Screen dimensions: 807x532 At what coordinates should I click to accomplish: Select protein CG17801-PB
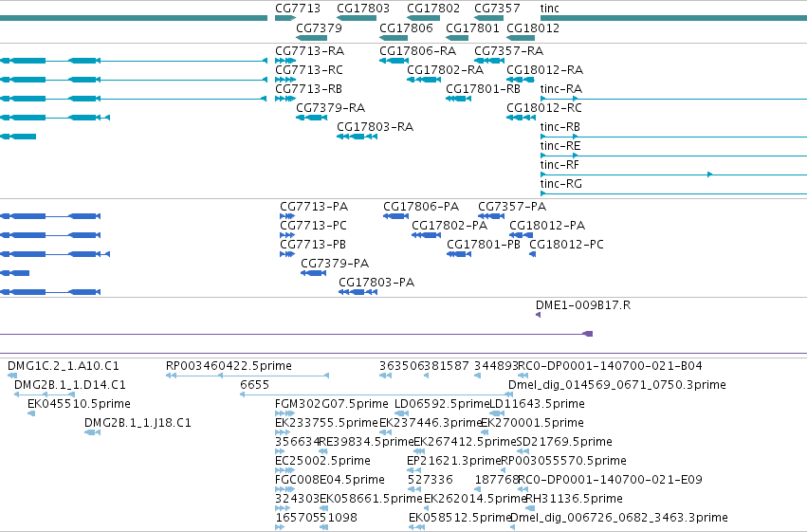pyautogui.click(x=484, y=245)
